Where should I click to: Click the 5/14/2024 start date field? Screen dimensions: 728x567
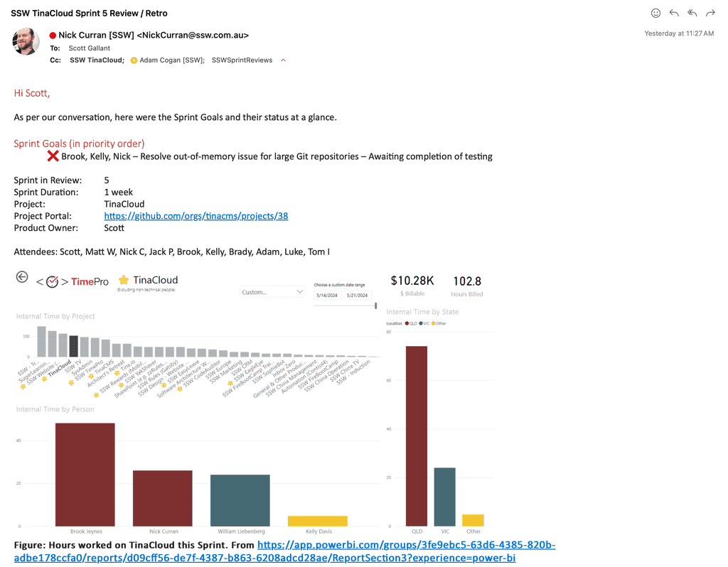328,295
